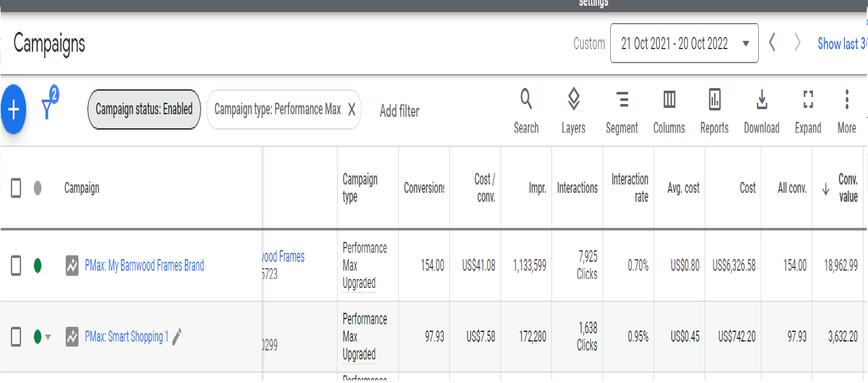The image size is (868, 383).
Task: Open the Reports icon
Action: [x=714, y=110]
